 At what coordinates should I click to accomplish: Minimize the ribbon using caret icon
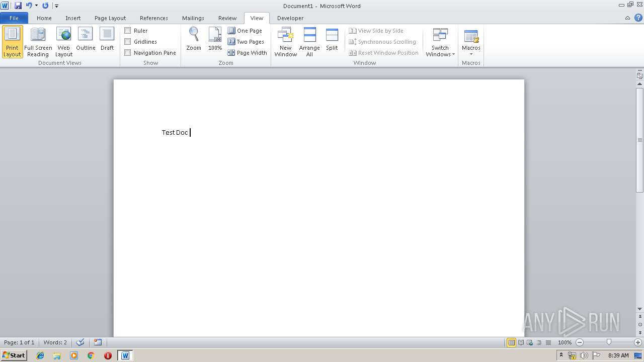coord(627,18)
